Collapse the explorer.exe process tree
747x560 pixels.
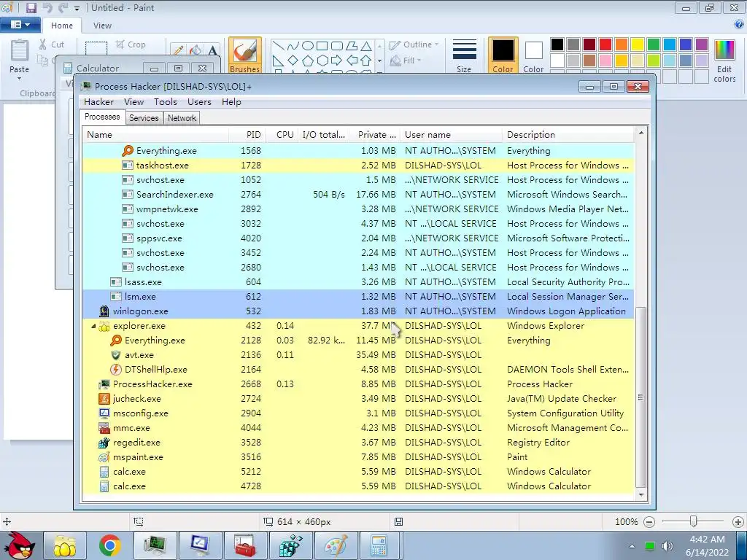tap(93, 326)
